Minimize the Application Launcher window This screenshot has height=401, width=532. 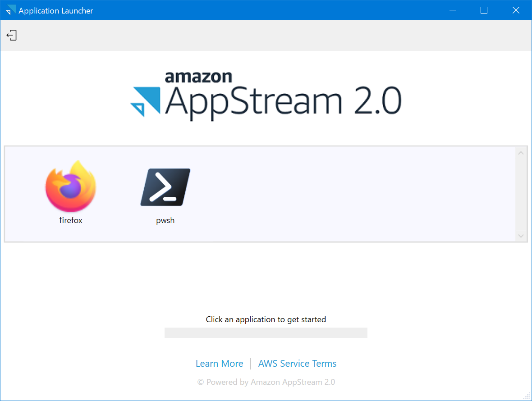453,10
